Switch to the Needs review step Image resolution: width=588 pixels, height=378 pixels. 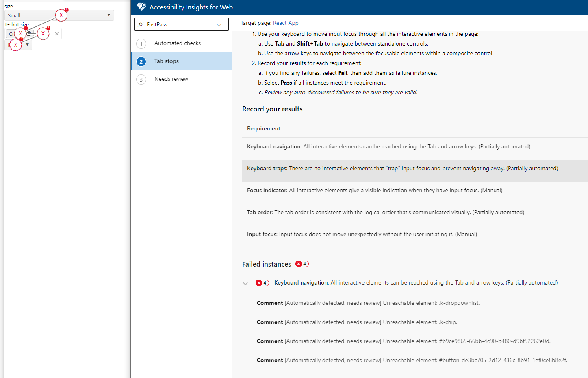click(x=171, y=79)
